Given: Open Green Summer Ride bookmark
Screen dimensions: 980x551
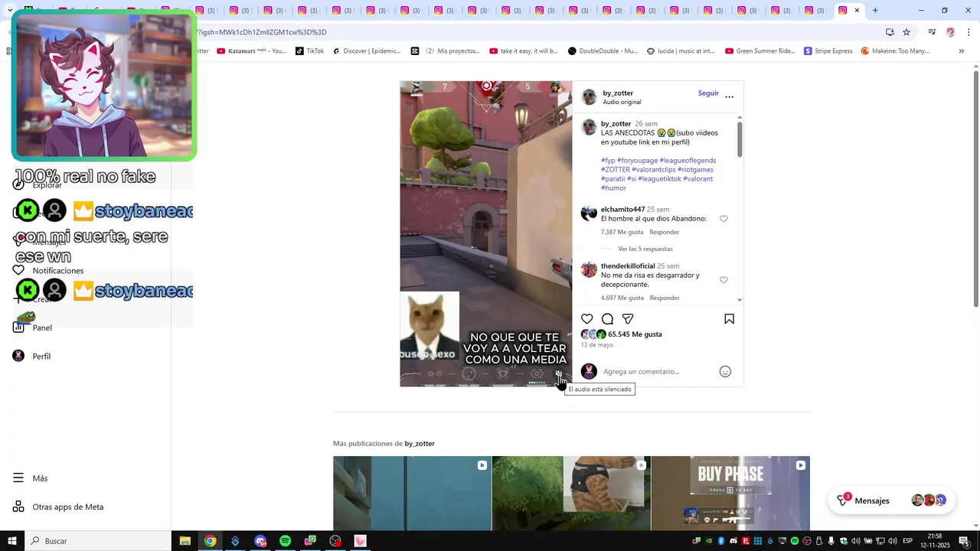Looking at the screenshot, I should (x=760, y=51).
